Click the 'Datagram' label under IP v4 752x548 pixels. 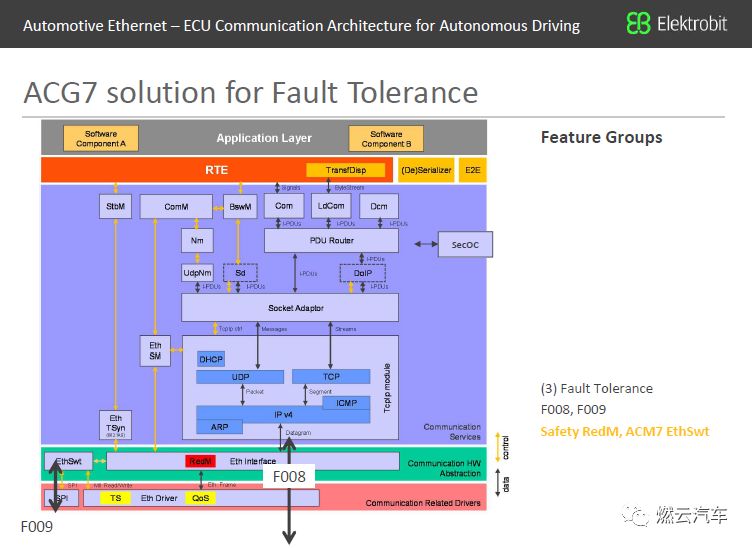298,432
